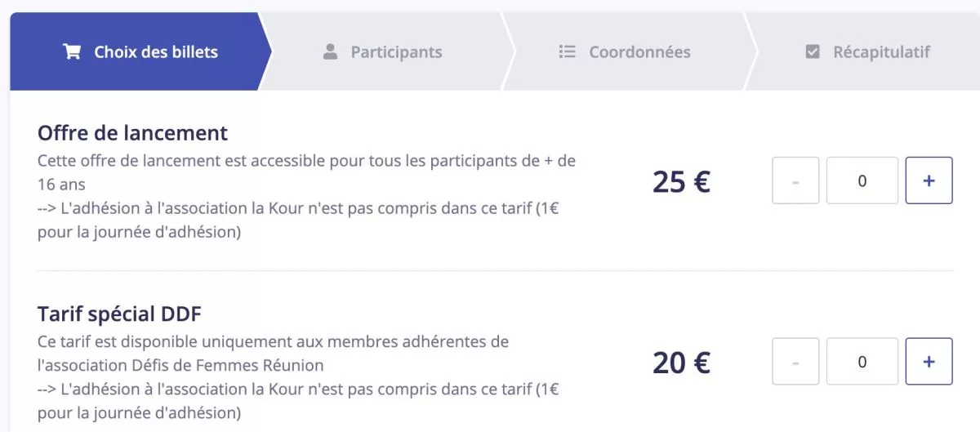Focus the Offre de lancement quantity field
The image size is (980, 432).
pyautogui.click(x=862, y=180)
